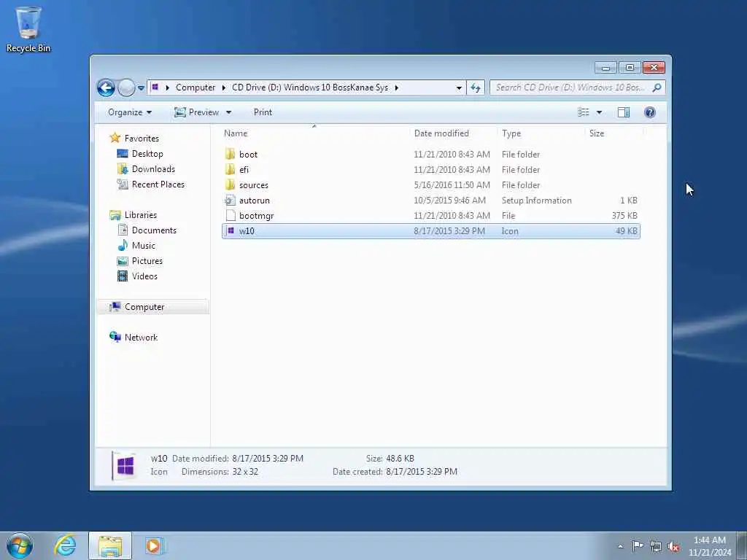Open the recent pages dropdown arrow

click(141, 88)
